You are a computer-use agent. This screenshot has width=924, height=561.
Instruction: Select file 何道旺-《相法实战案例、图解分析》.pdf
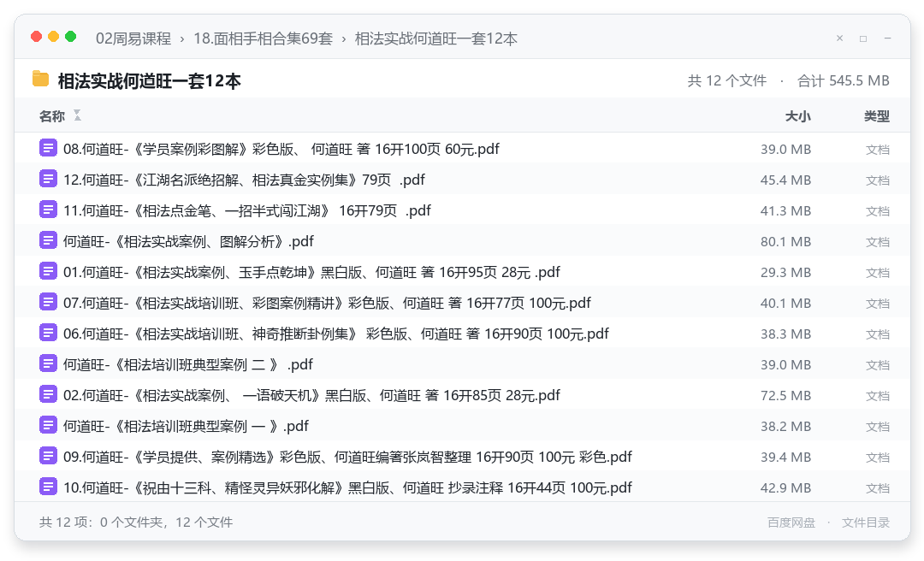click(x=462, y=240)
